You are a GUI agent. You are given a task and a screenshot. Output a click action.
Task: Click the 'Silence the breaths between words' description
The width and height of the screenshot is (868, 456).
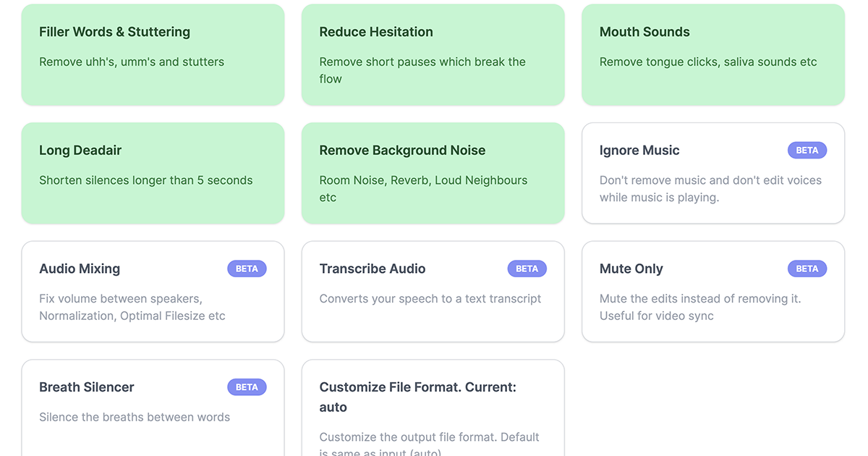[x=135, y=417]
